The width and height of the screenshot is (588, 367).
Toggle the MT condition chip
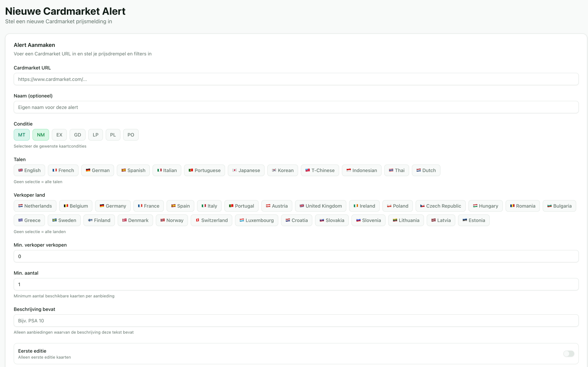pos(22,135)
